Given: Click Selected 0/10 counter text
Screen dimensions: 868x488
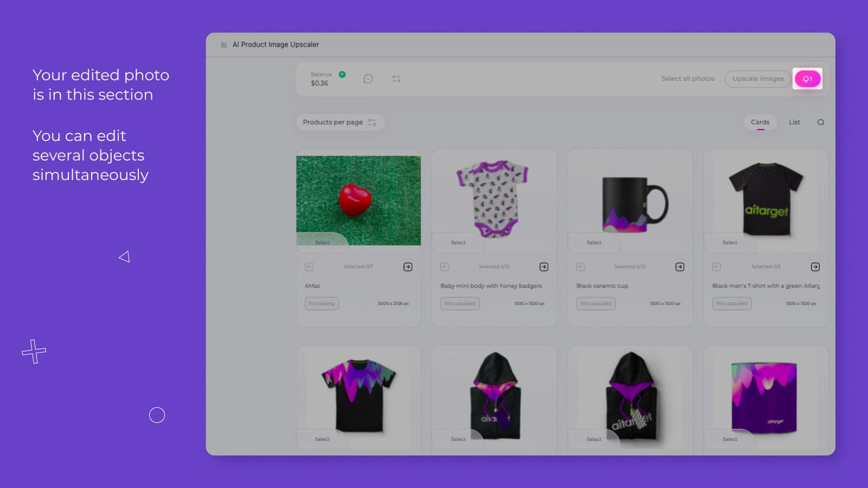Looking at the screenshot, I should 630,267.
